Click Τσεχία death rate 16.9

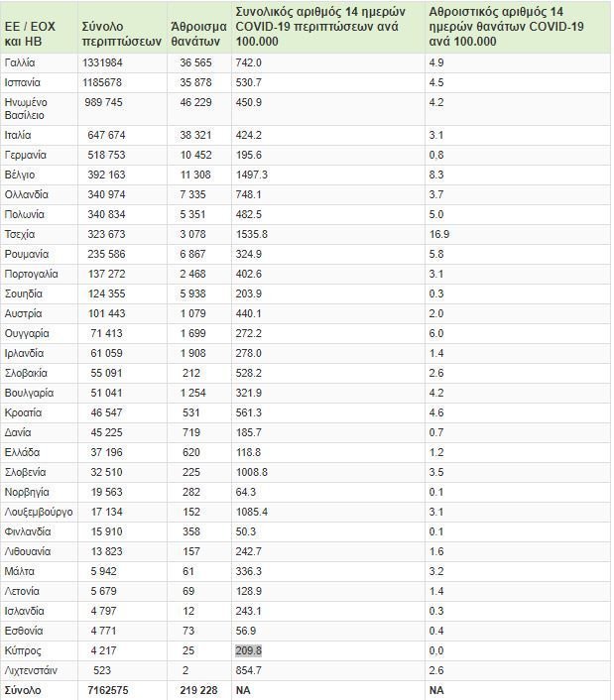(439, 234)
